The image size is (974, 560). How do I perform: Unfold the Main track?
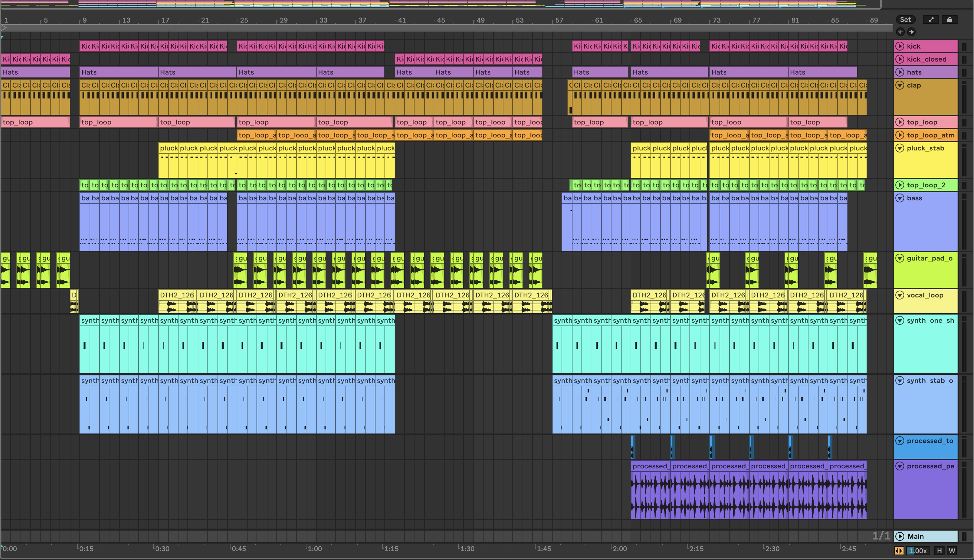point(900,536)
